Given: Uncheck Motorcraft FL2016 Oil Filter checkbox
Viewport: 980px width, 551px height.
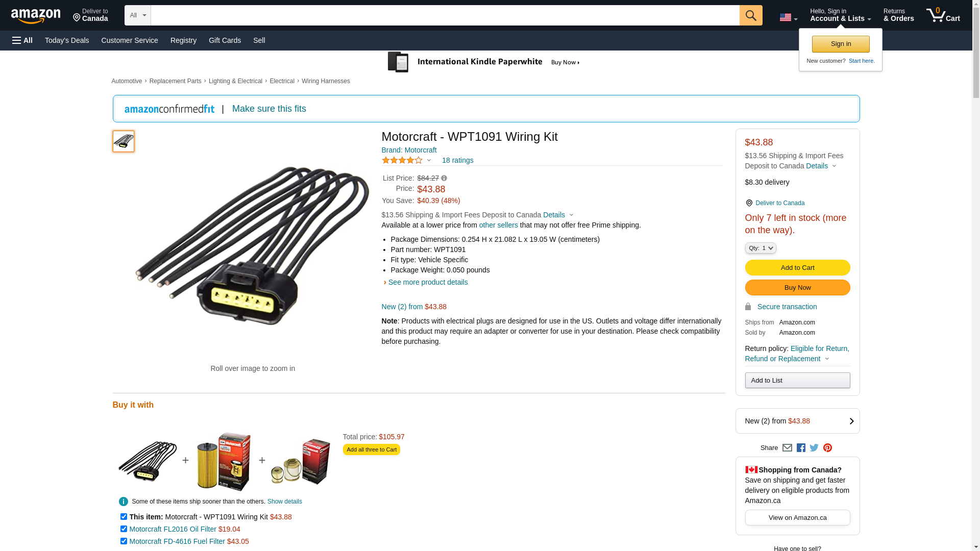Looking at the screenshot, I should coord(124,529).
